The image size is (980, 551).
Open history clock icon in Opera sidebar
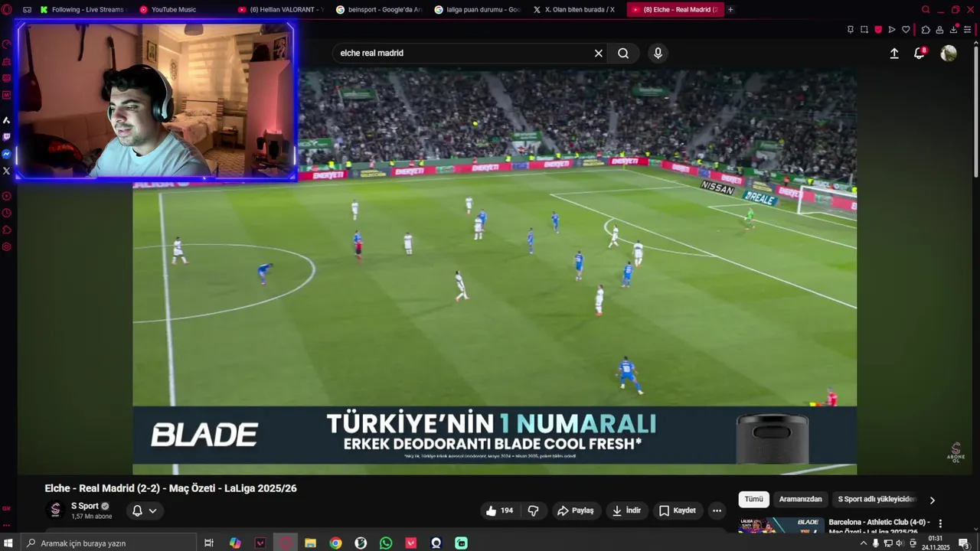coord(7,213)
